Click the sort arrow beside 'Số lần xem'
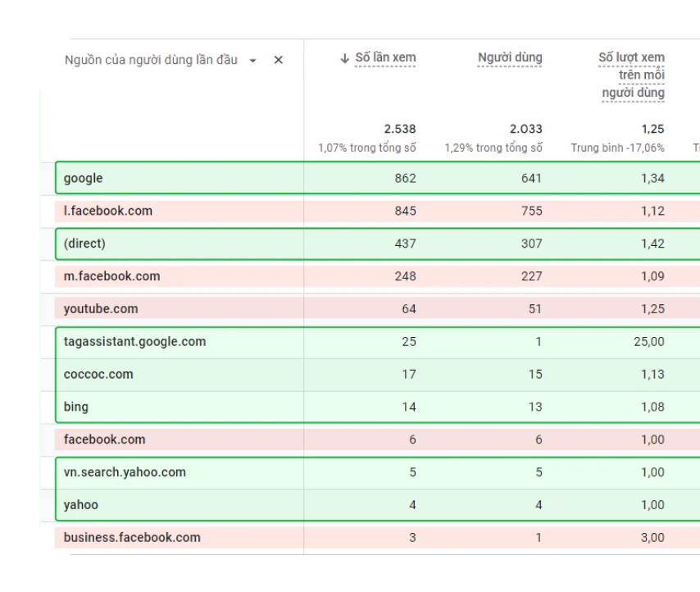 click(344, 58)
